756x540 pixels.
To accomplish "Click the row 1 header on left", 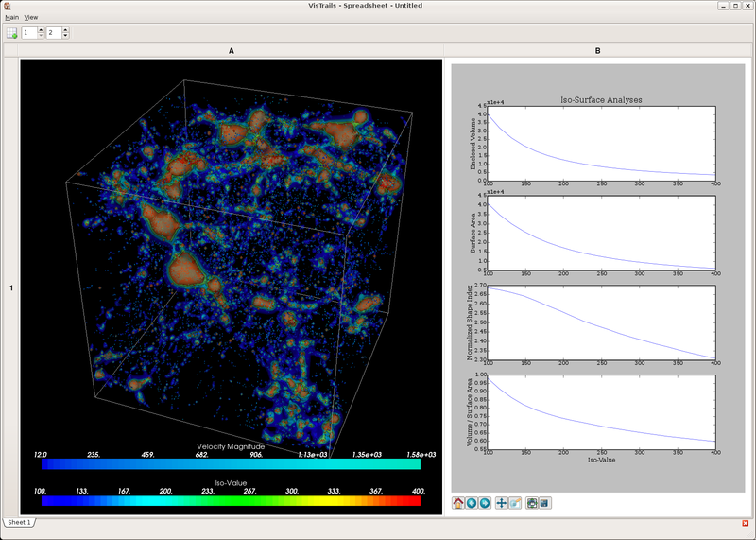I will pyautogui.click(x=10, y=287).
